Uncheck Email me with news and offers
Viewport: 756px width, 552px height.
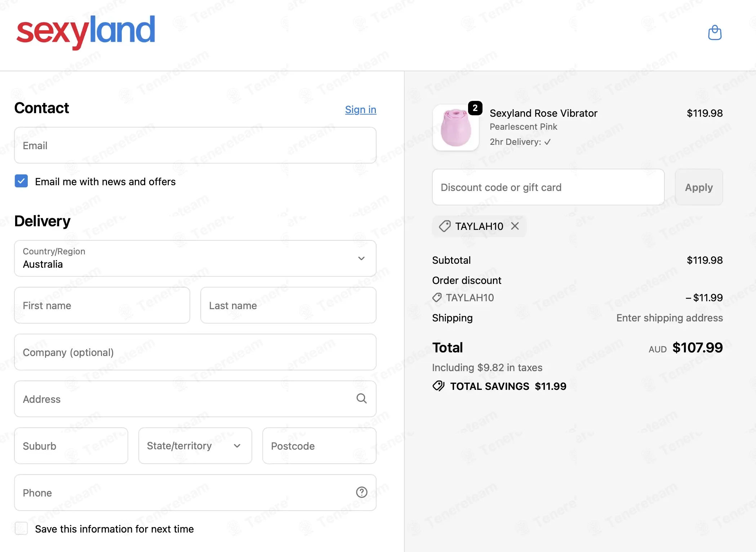[x=21, y=181]
